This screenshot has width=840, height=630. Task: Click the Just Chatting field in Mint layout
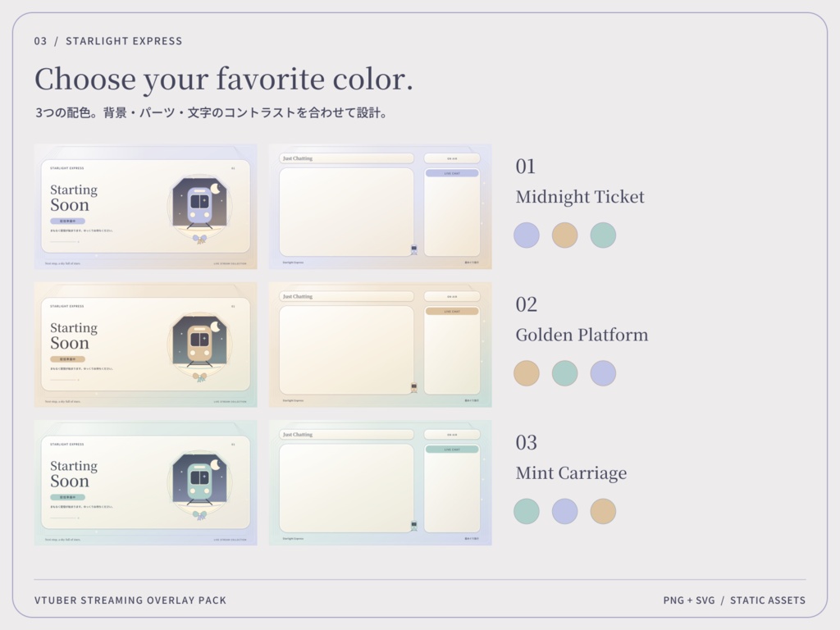coord(347,435)
